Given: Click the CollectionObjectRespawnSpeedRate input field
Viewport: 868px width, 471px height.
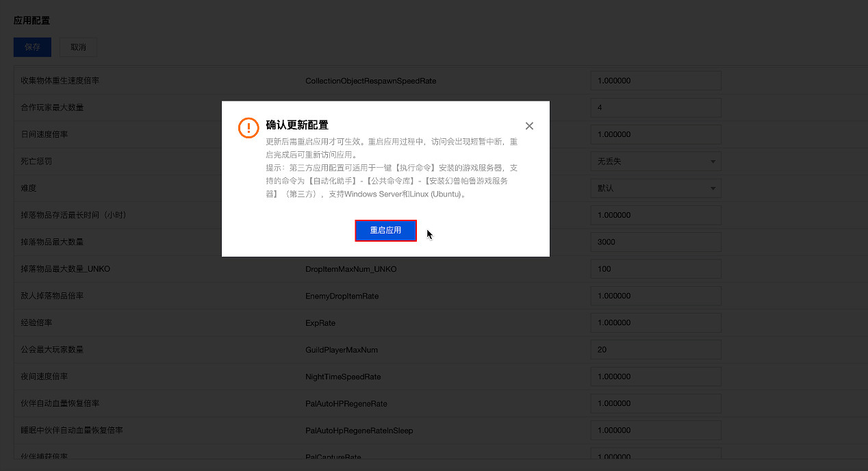Looking at the screenshot, I should click(x=655, y=80).
